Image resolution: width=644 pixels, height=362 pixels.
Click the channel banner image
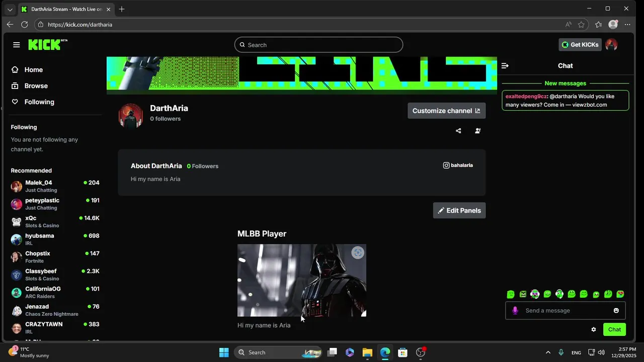point(302,74)
